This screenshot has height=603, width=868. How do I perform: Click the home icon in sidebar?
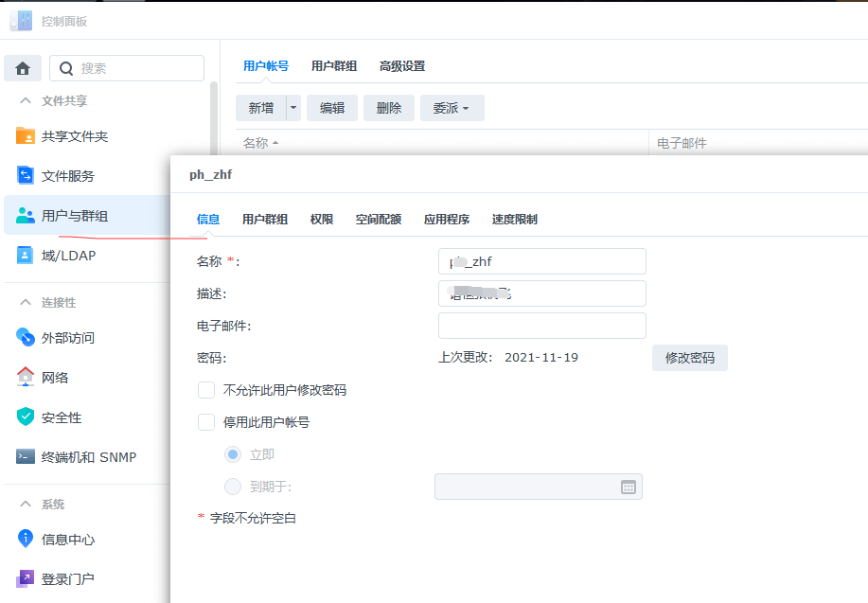pos(23,68)
